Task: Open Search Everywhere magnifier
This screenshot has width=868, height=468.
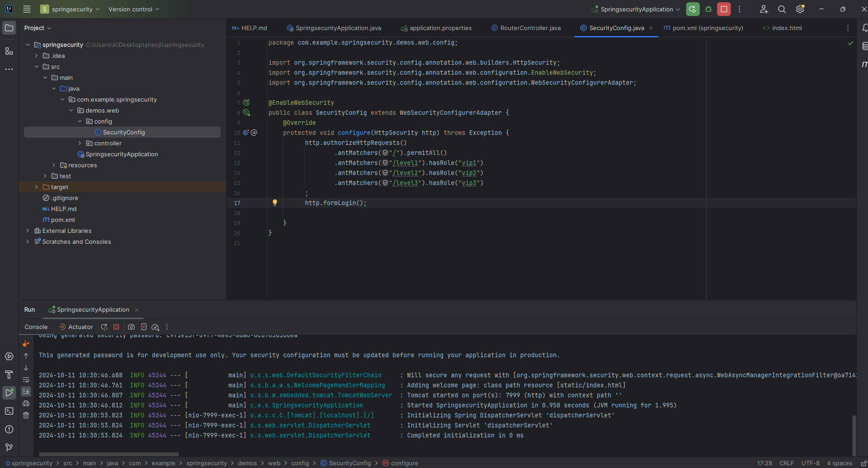Action: (x=782, y=9)
